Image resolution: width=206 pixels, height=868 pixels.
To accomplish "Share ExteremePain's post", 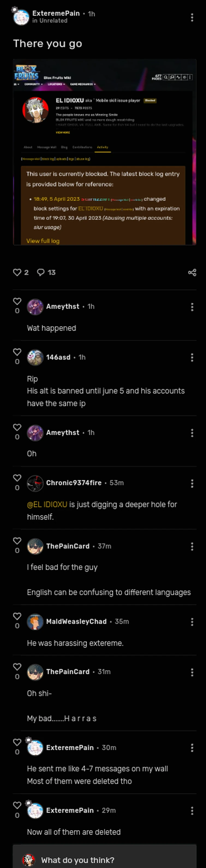I will pyautogui.click(x=192, y=272).
